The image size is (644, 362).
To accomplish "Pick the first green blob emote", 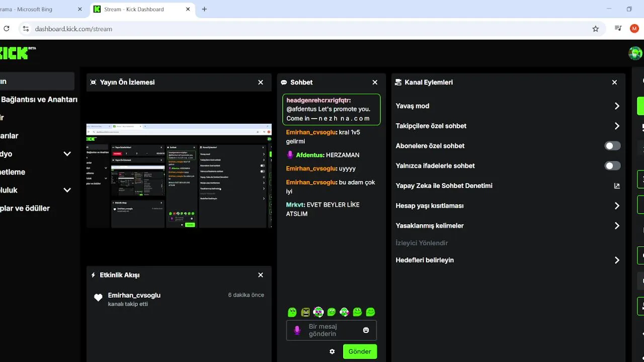I will click(292, 312).
